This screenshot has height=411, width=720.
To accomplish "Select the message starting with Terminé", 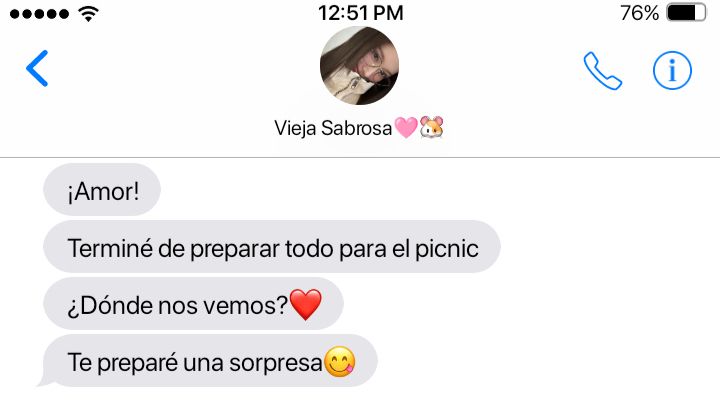I will 272,247.
